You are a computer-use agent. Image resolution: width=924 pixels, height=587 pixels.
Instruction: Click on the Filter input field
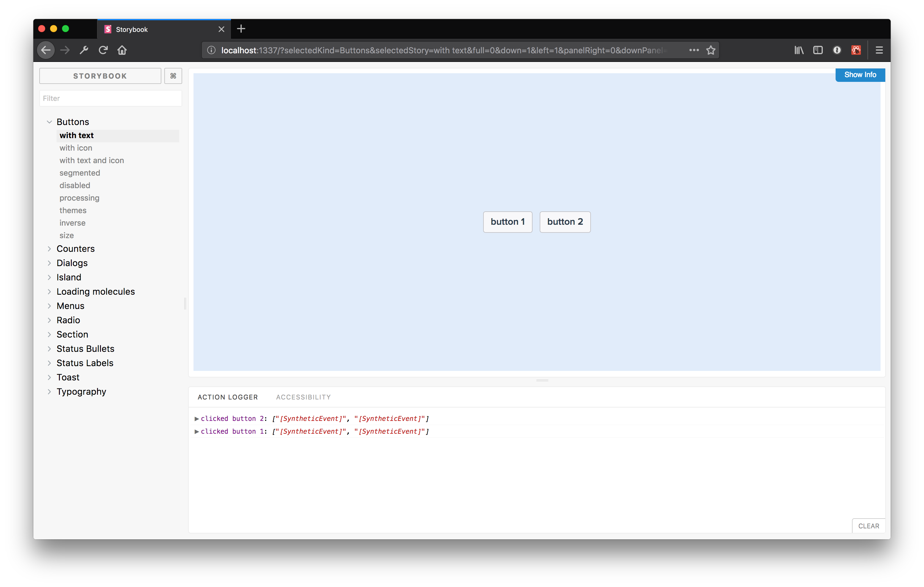(x=110, y=98)
